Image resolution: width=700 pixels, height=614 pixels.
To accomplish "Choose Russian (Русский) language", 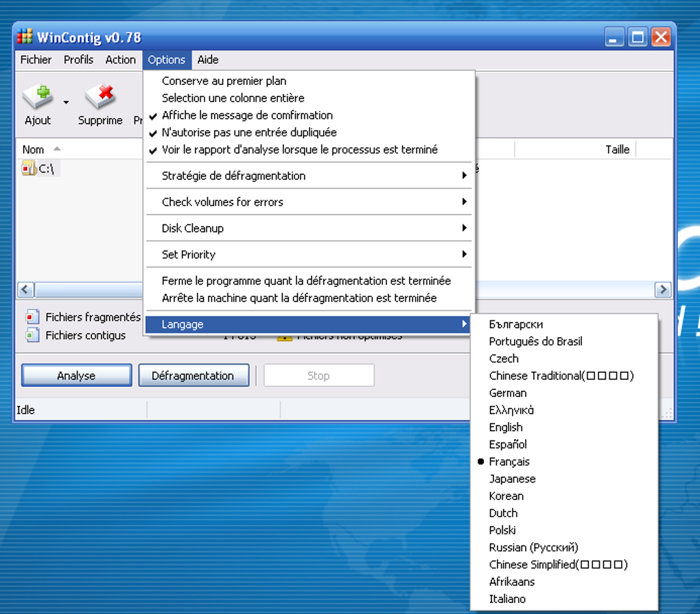I will coord(564,547).
